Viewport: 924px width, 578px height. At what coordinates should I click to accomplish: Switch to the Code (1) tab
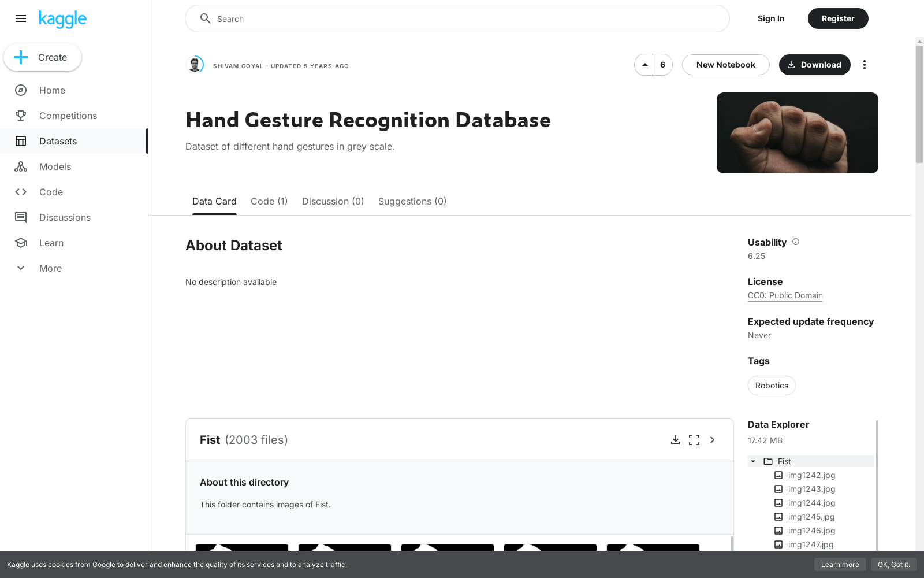pos(269,202)
